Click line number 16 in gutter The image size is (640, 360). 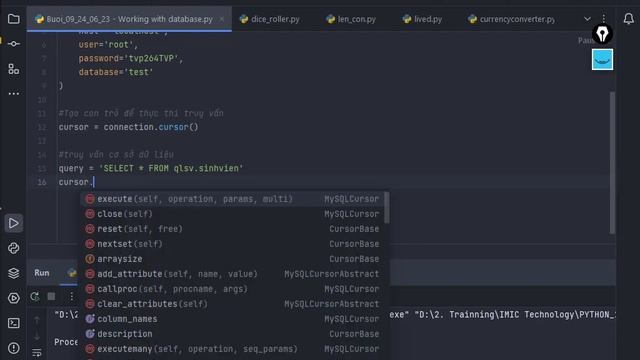tap(42, 182)
